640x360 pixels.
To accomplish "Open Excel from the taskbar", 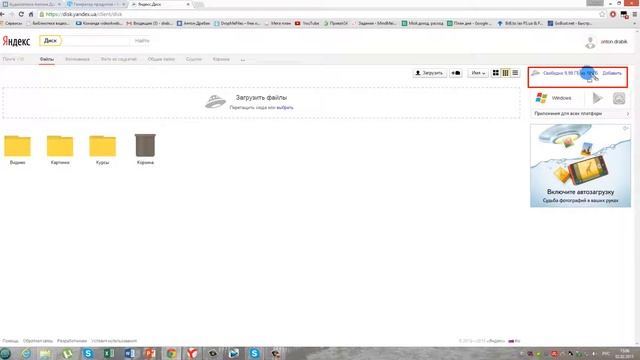I will (109, 353).
